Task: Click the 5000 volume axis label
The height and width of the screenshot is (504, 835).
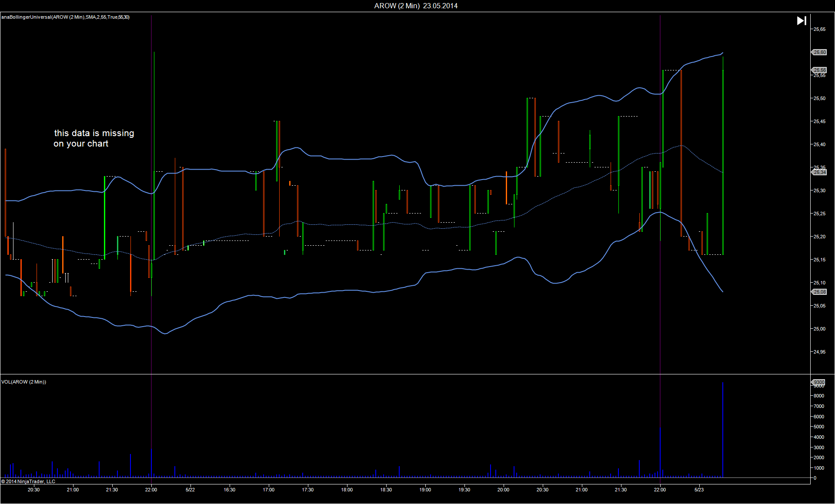Action: [x=818, y=427]
